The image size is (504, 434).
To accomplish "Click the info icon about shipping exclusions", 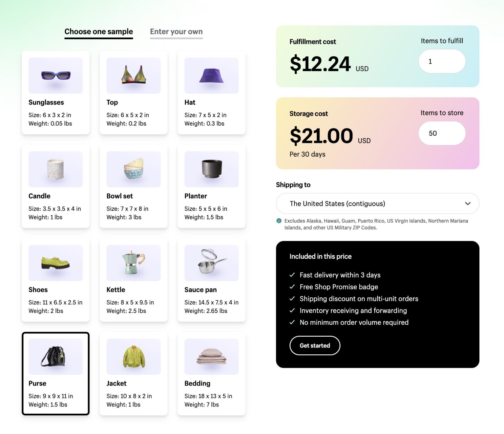I will tap(279, 221).
